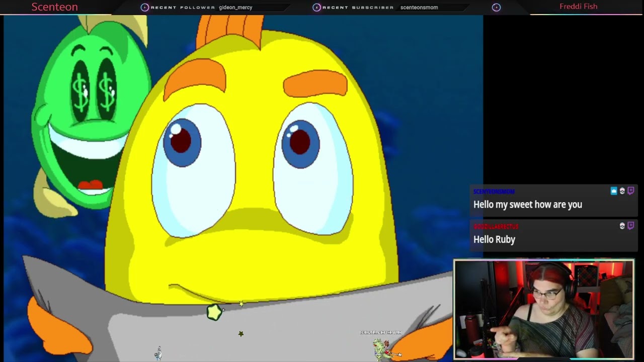This screenshot has height=362, width=644.
Task: Click the 'Freddi Fish' game title text
Action: click(579, 7)
